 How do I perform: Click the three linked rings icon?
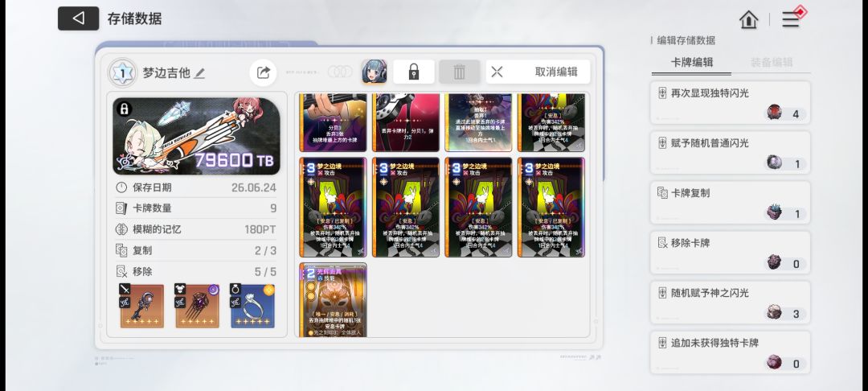(x=340, y=72)
